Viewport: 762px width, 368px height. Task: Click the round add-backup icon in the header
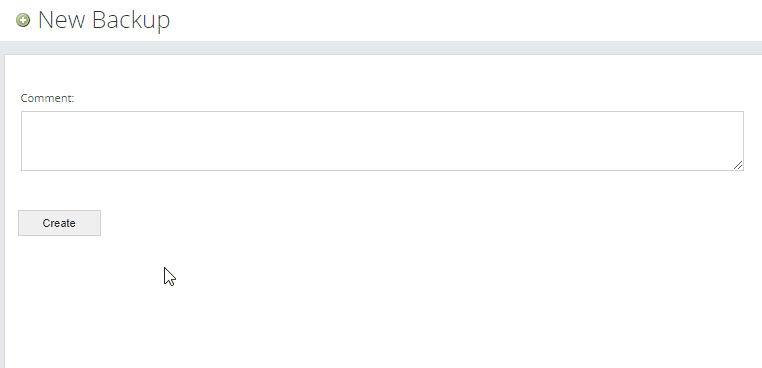coord(23,20)
